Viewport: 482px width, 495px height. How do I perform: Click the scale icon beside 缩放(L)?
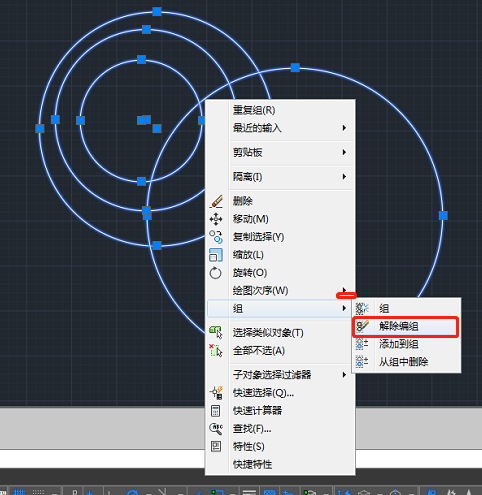coord(216,255)
